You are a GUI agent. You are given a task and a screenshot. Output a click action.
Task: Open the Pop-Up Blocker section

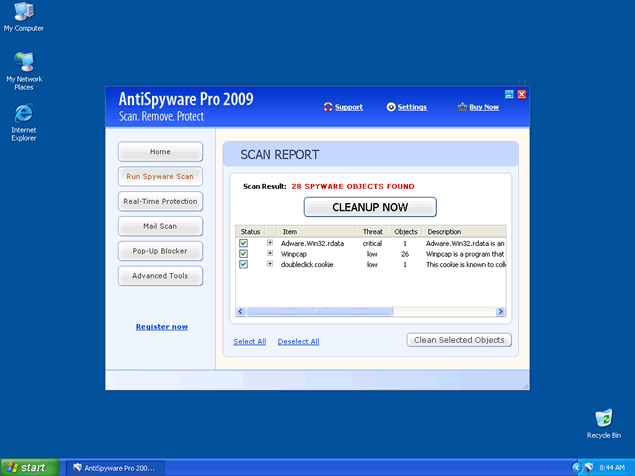click(160, 251)
